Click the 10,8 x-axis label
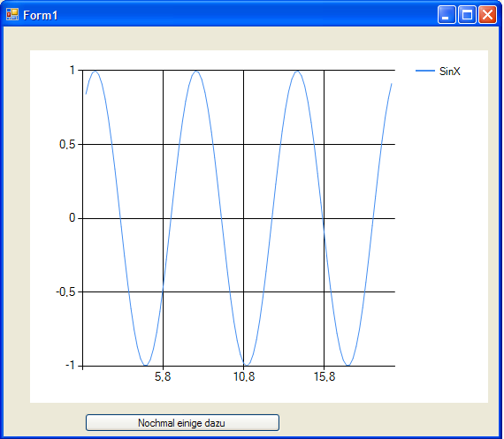504x439 pixels. (x=244, y=376)
